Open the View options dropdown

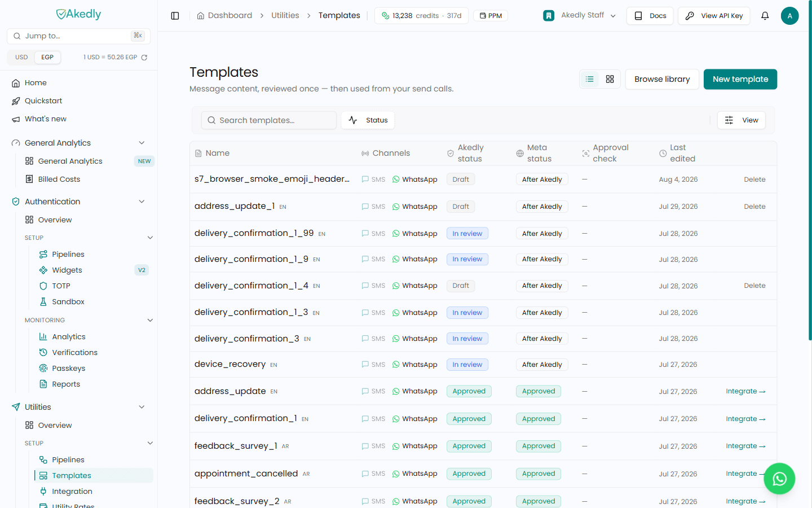coord(742,120)
